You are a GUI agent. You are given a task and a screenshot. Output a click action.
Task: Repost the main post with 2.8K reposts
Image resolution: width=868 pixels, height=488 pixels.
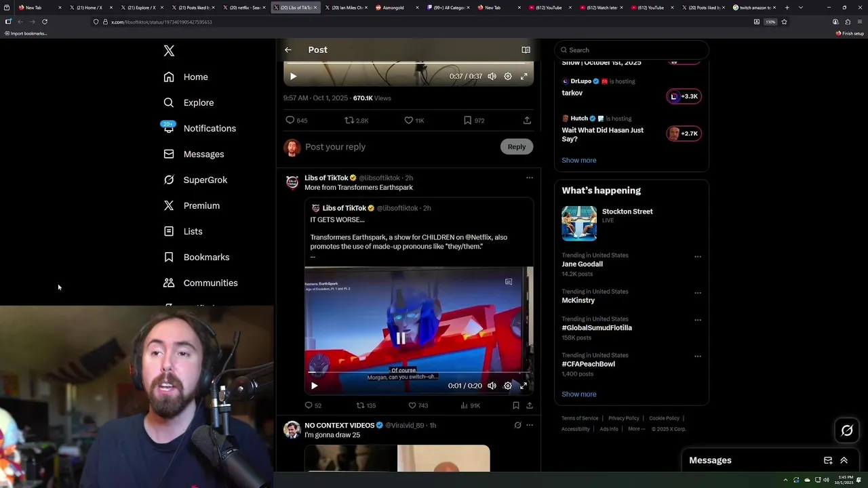tap(356, 121)
